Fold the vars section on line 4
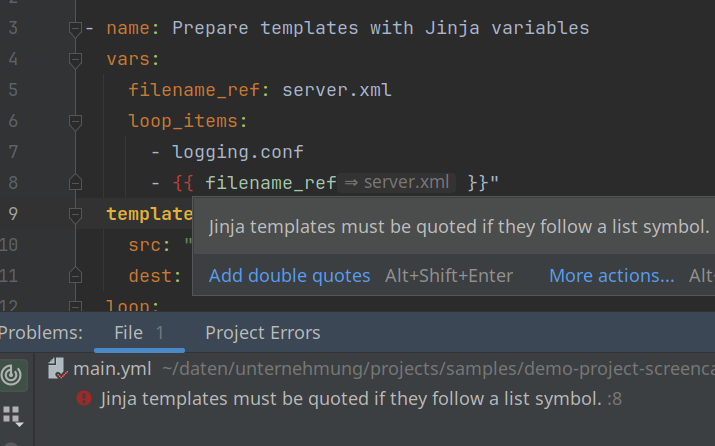This screenshot has height=446, width=715. coord(75,60)
